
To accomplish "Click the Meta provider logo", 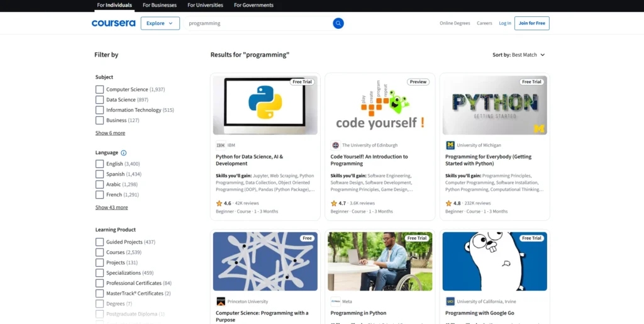I will [x=335, y=301].
